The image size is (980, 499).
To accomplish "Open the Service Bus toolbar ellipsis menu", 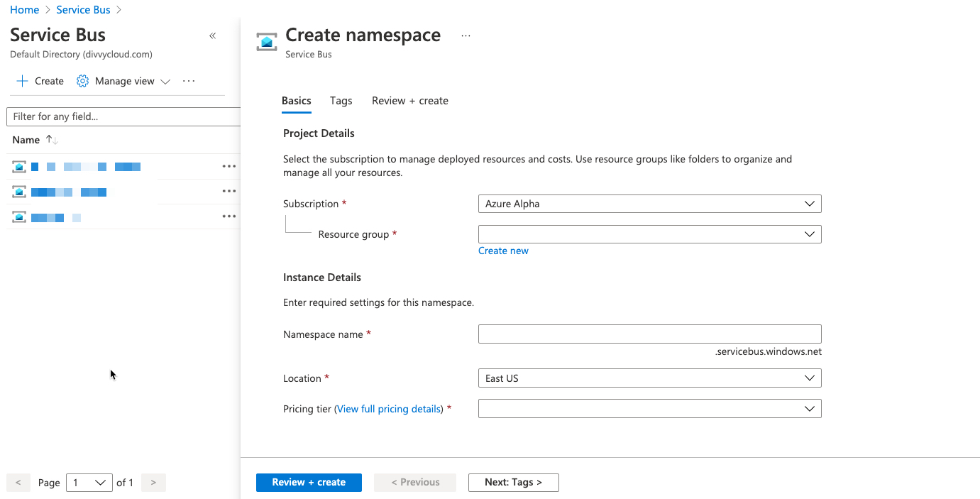I will pos(189,81).
